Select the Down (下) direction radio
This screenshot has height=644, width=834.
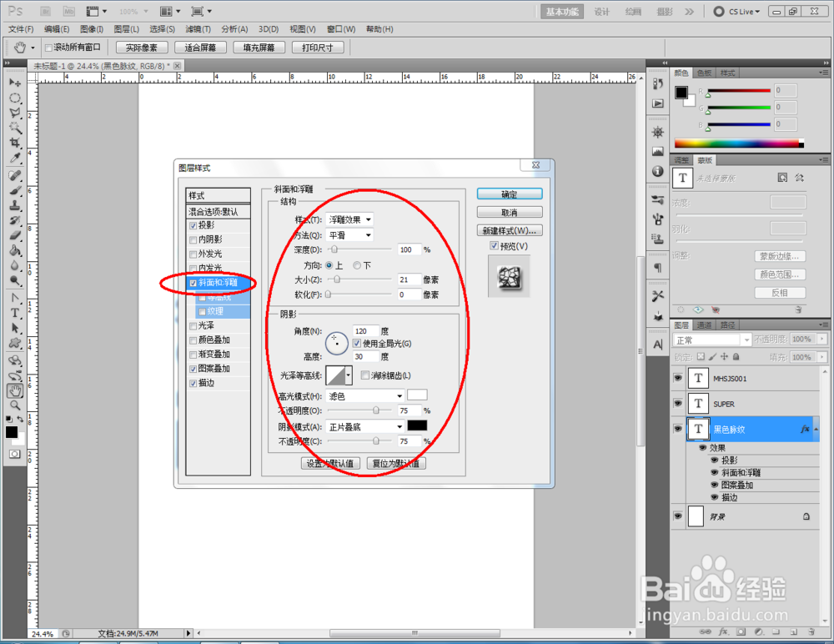pos(357,265)
